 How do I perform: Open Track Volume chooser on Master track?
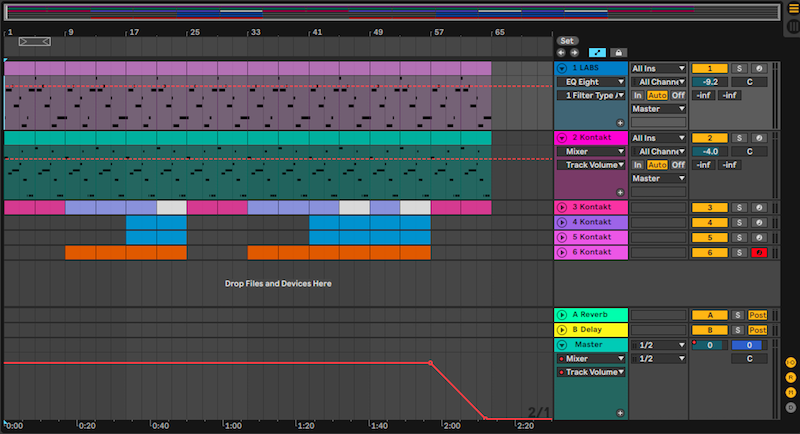click(591, 372)
